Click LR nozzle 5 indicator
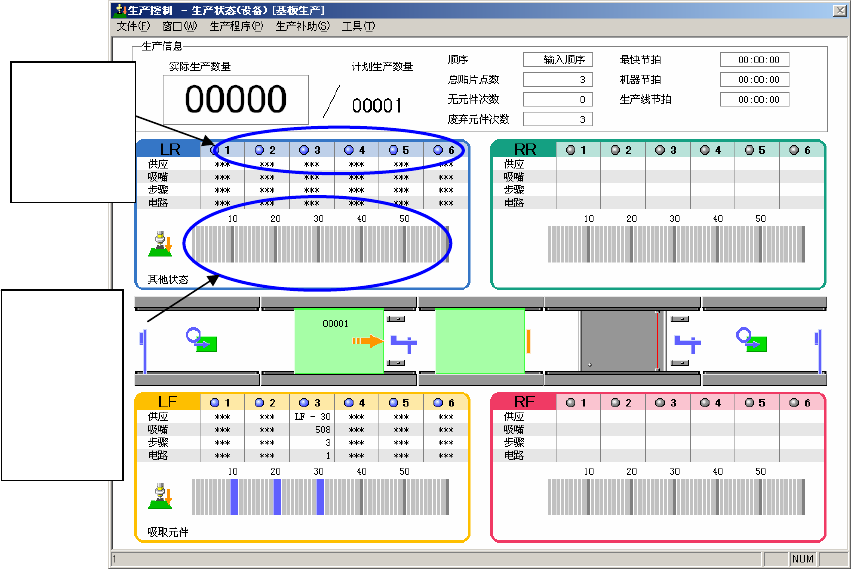 coord(393,150)
